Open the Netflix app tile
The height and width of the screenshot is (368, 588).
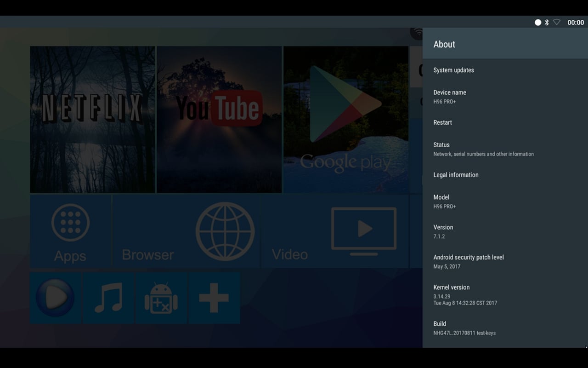pos(92,119)
